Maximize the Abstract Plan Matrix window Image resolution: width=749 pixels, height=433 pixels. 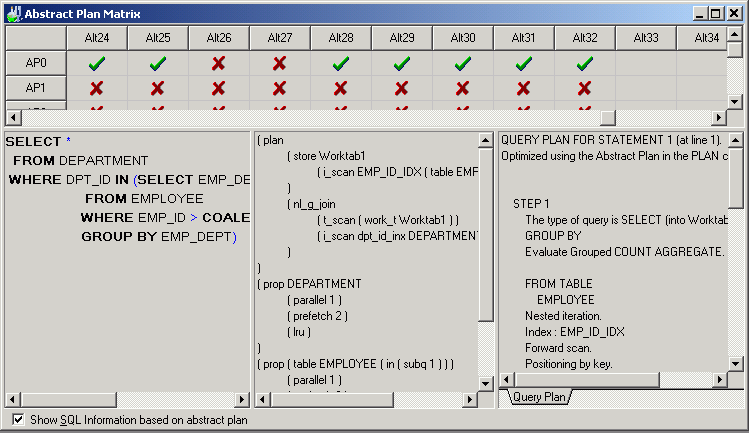716,13
